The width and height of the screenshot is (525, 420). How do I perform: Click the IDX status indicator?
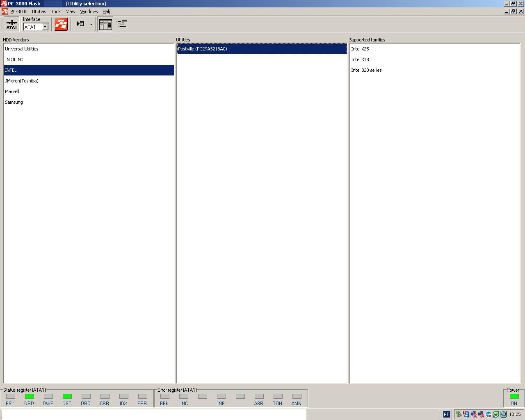click(124, 396)
